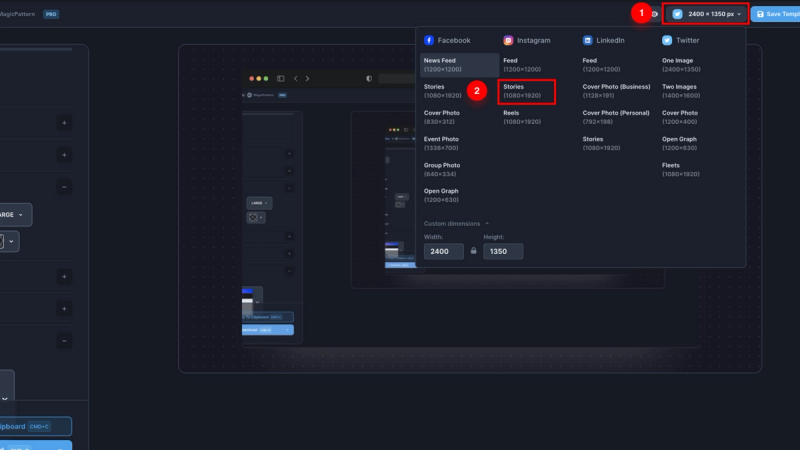Screen dimensions: 800x450
Task: Pick LinkedIn Cover Photo (Personal) preset
Action: [616, 117]
